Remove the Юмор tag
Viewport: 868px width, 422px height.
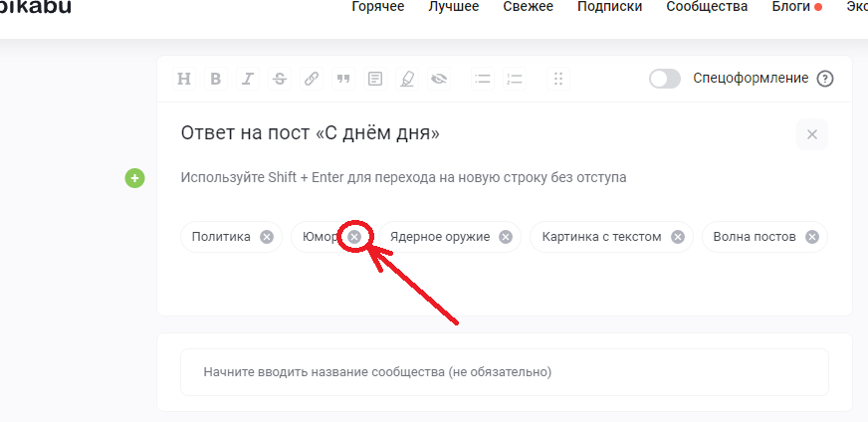(x=354, y=237)
